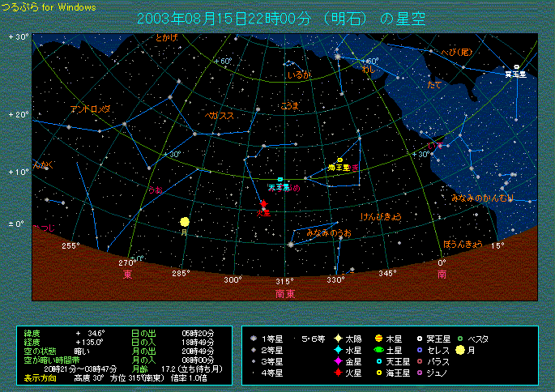This screenshot has width=555, height=392.
Task: Click the yellow Moon on the star chart
Action: pos(185,221)
